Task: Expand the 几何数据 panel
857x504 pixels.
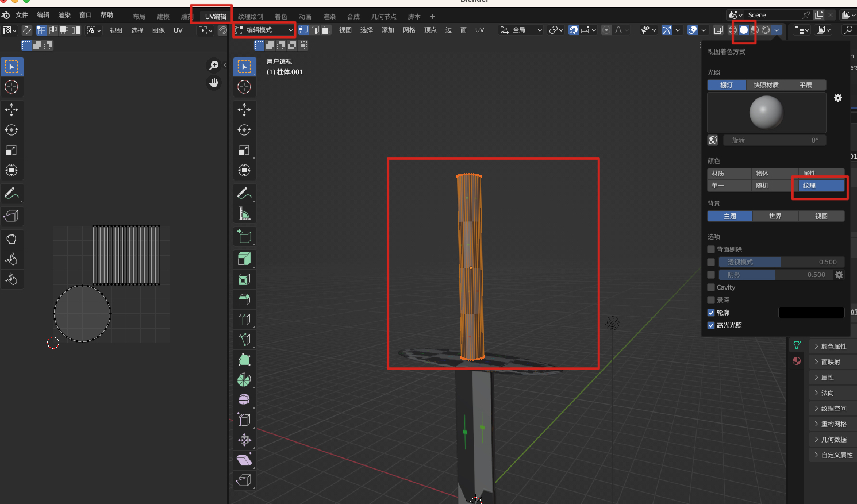Action: (833, 440)
